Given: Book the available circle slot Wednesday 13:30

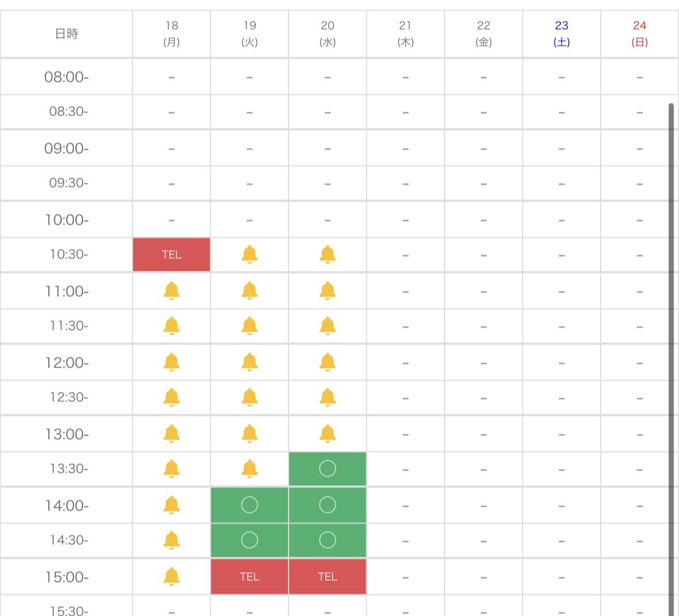Looking at the screenshot, I should click(327, 468).
